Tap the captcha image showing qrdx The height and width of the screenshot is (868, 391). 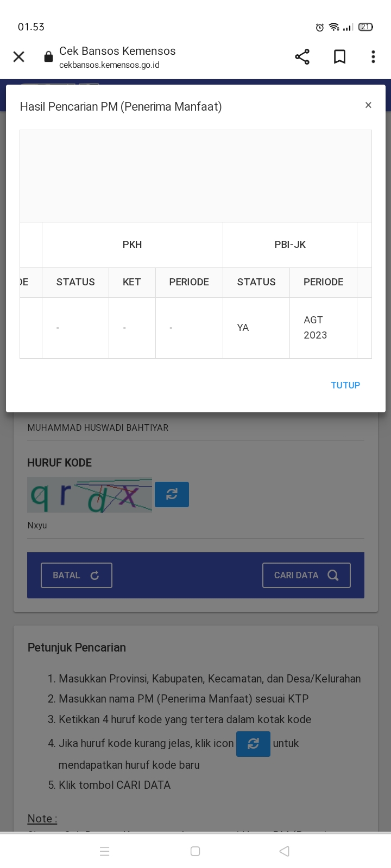(90, 495)
